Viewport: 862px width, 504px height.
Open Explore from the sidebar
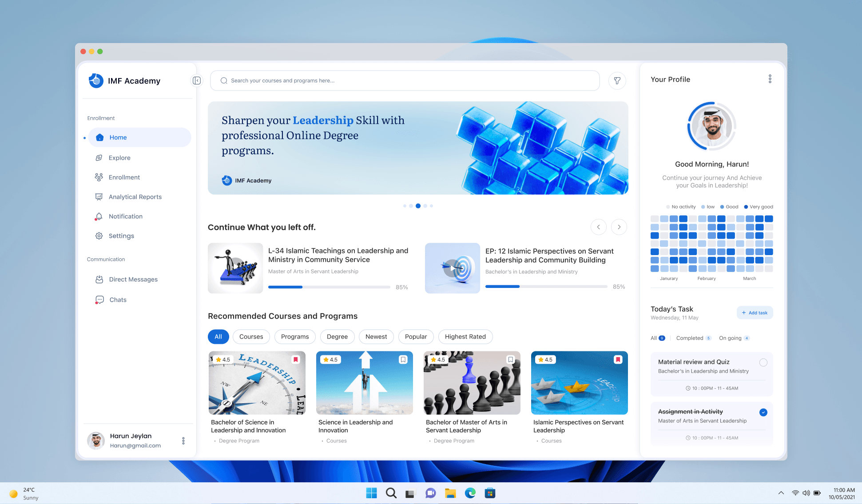click(119, 157)
